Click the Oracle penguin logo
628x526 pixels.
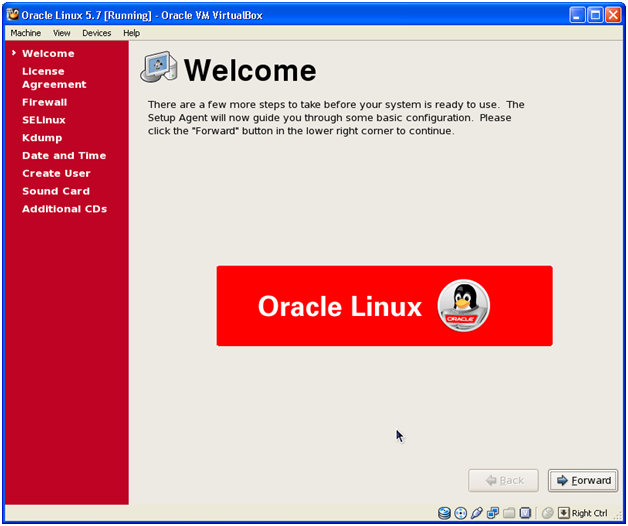tap(463, 306)
